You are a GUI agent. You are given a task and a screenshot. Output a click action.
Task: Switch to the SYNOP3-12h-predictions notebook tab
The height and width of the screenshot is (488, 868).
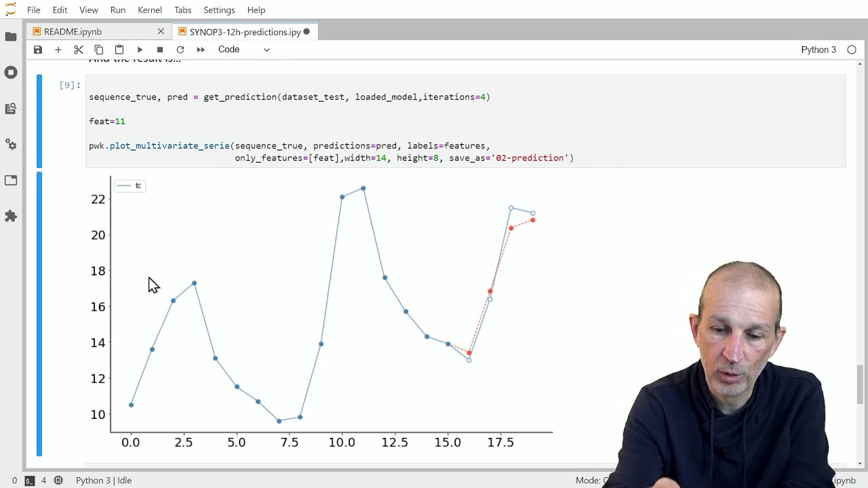[x=245, y=31]
